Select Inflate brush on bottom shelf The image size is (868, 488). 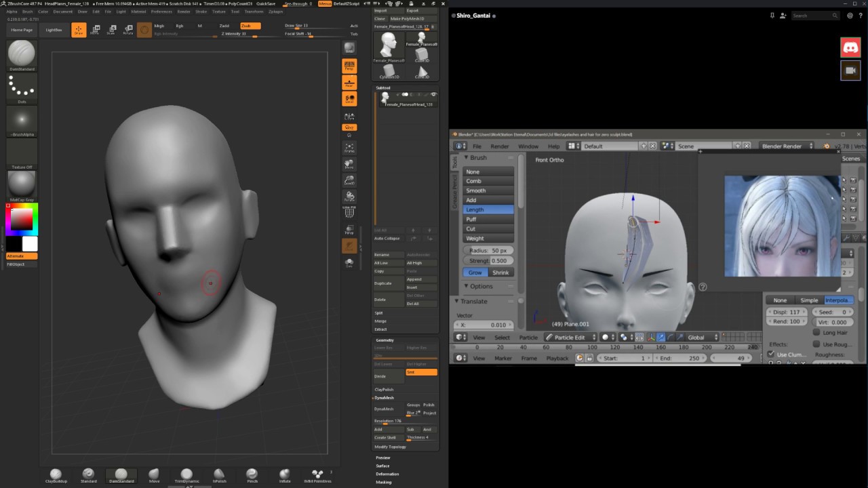pyautogui.click(x=285, y=476)
